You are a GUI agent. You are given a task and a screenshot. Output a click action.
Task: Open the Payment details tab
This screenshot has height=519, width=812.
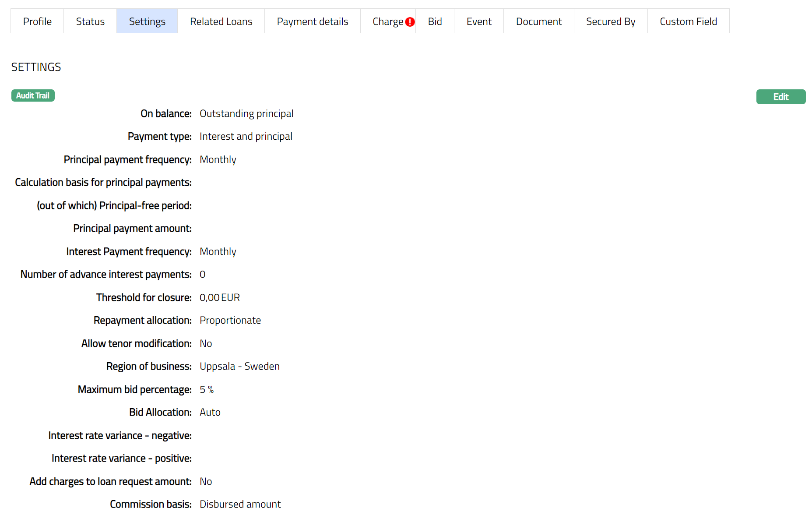[x=313, y=21]
